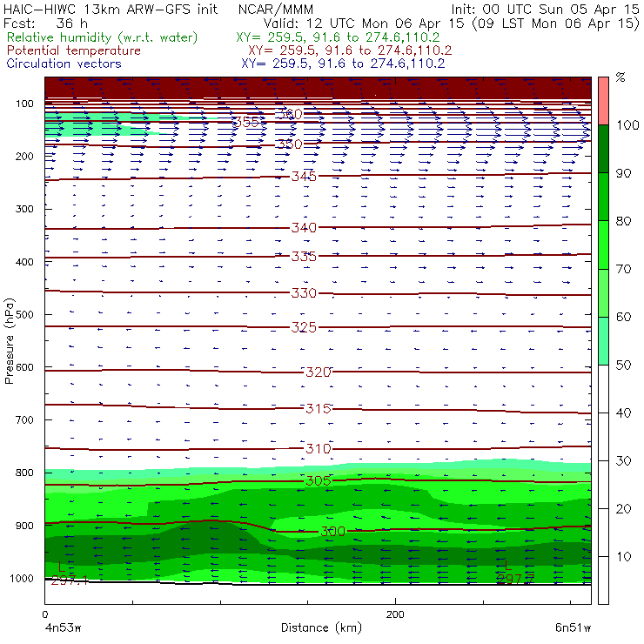Click the darkest green 90-100% colorbar swatch
The width and height of the screenshot is (644, 644).
[603, 149]
